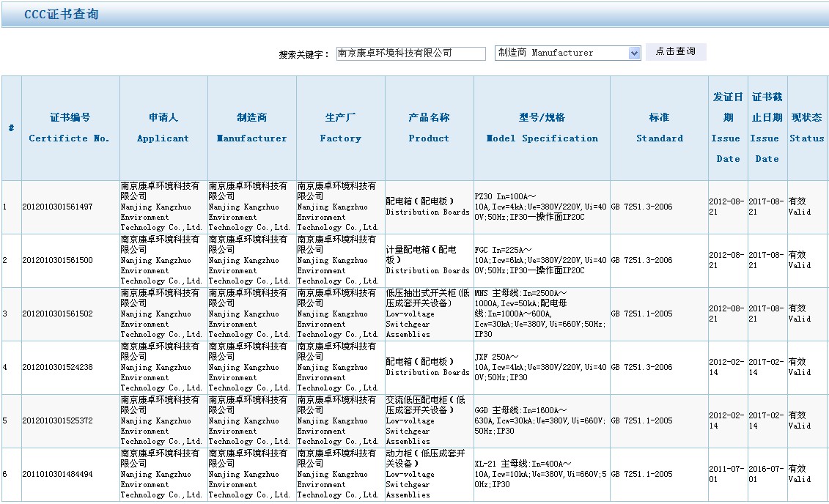The image size is (829, 504).
Task: Click the Factory column header
Action: [x=341, y=127]
